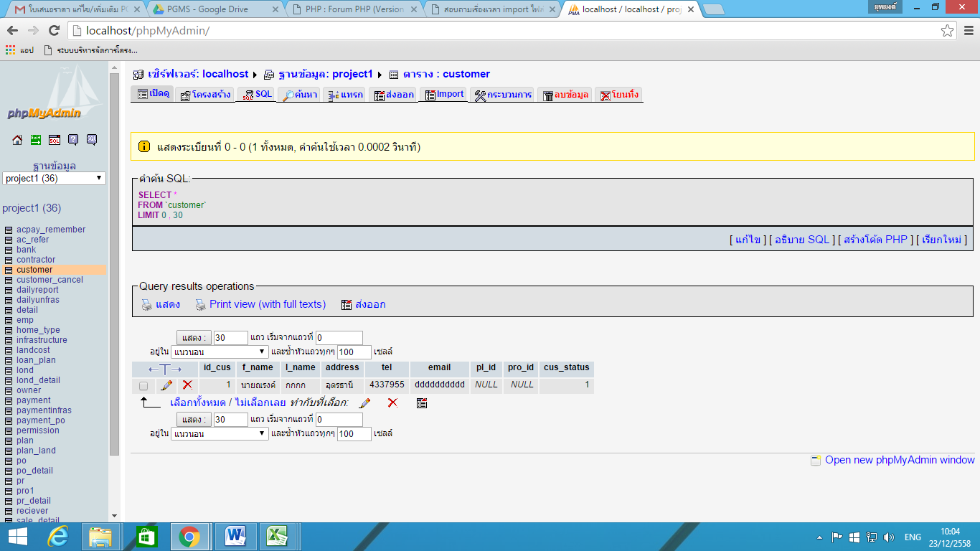Open Internet Explorer from the taskbar

tap(57, 537)
